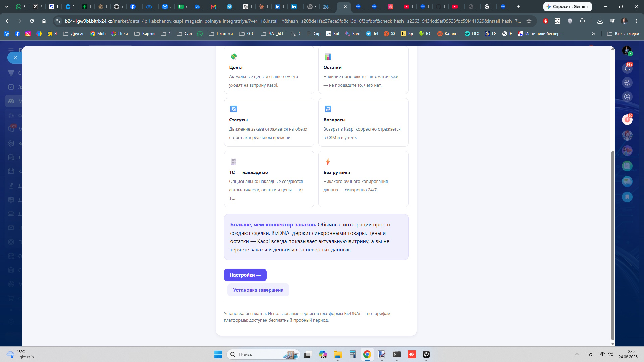Click the 1С — накладные card heading
The image size is (644, 362).
(248, 173)
